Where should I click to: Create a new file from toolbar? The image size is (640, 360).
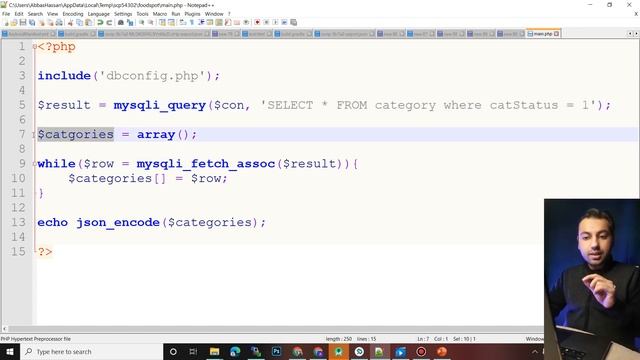[x=6, y=22]
